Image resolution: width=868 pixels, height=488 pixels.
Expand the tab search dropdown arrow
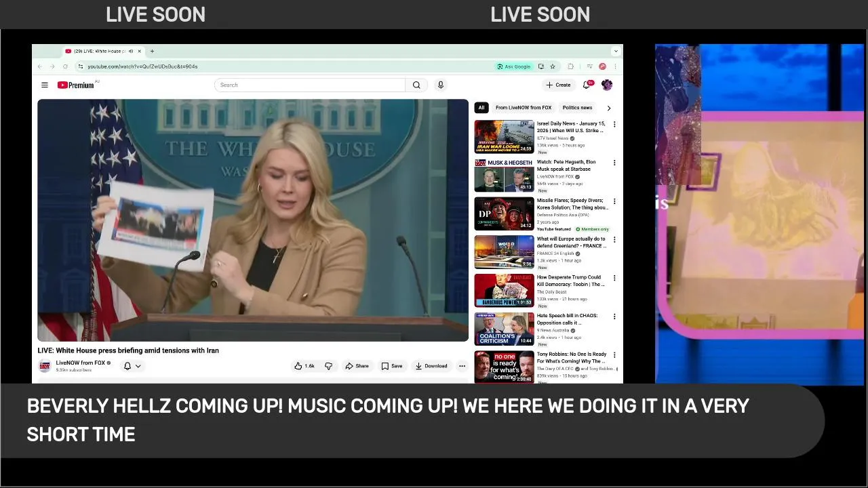click(616, 52)
